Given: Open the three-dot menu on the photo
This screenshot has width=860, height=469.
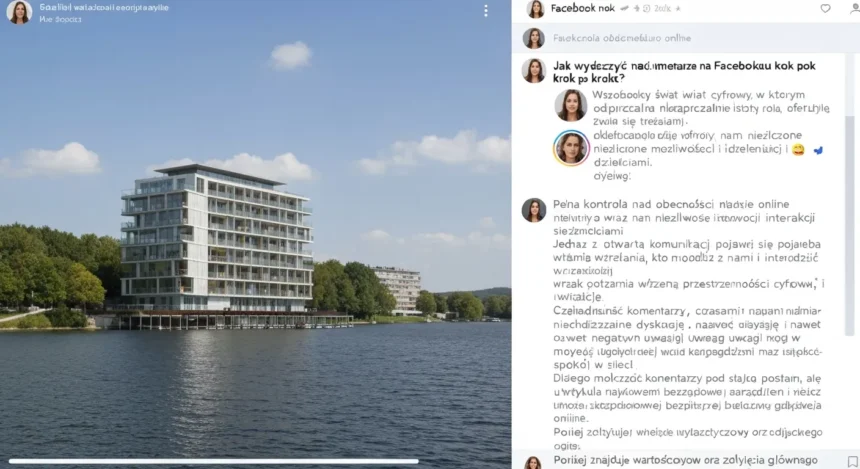Looking at the screenshot, I should [485, 11].
